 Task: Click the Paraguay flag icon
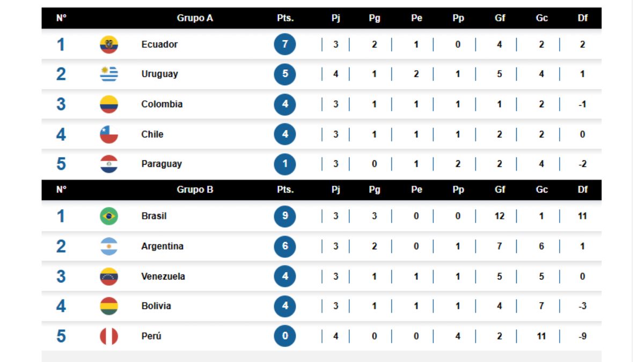coord(109,164)
